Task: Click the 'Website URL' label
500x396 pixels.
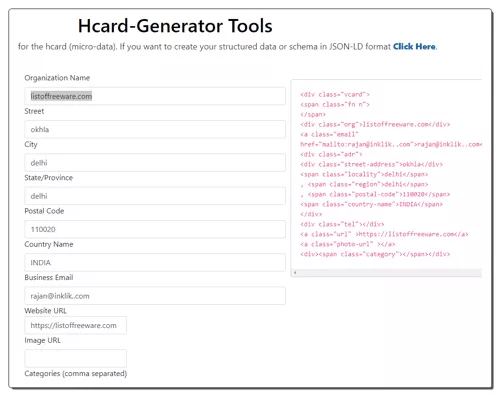Action: [x=45, y=311]
